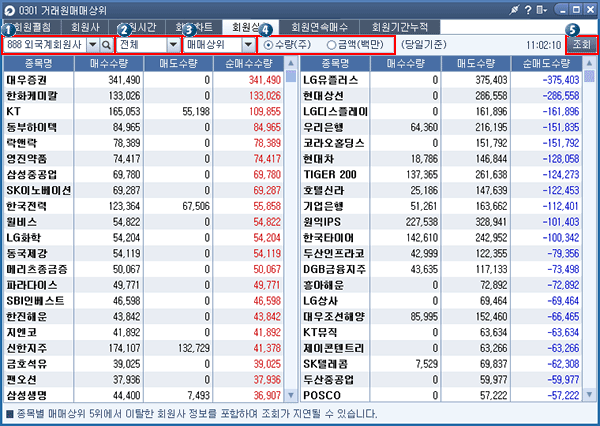Expand the 전체 dropdown

tap(173, 45)
